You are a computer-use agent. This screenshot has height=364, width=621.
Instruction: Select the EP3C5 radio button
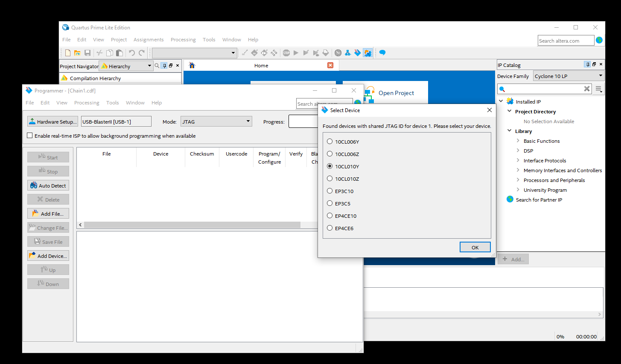tap(329, 203)
